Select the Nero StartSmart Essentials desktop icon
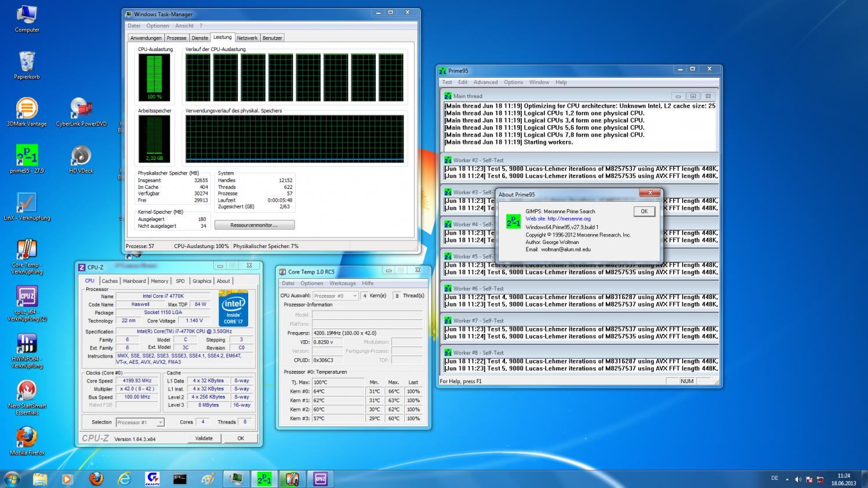Image resolution: width=868 pixels, height=488 pixels. pos(27,398)
